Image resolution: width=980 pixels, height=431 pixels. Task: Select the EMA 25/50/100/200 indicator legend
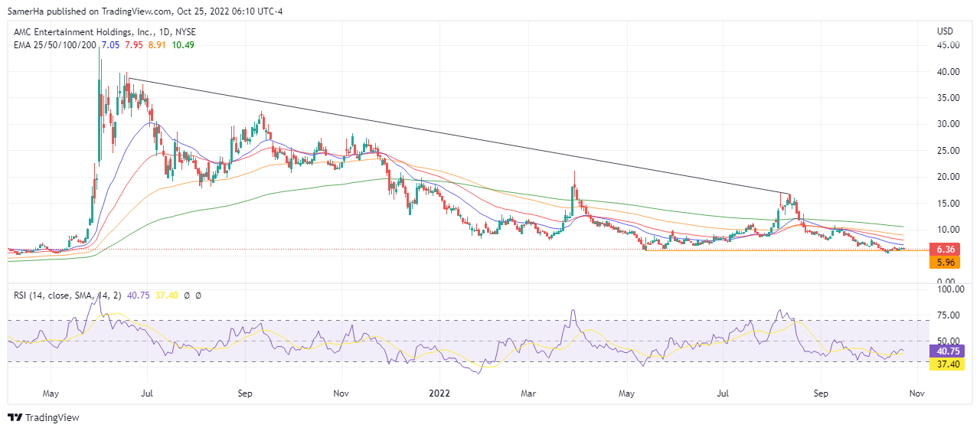[56, 45]
